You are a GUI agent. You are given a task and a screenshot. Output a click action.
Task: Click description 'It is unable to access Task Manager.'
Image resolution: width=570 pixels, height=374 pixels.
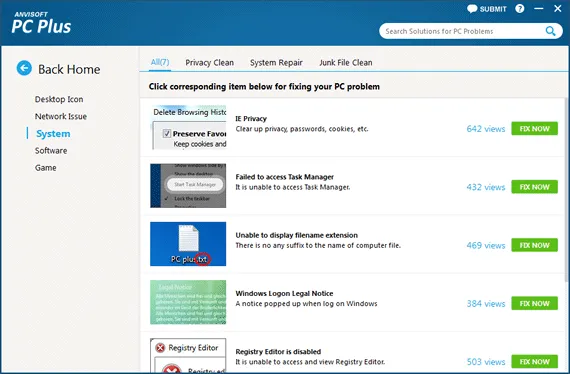pos(293,187)
